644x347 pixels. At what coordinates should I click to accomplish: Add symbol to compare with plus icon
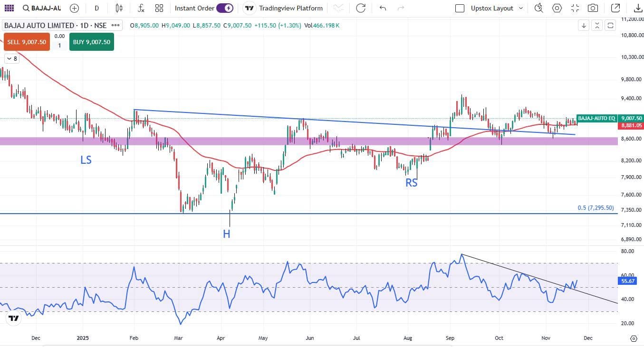tap(74, 8)
